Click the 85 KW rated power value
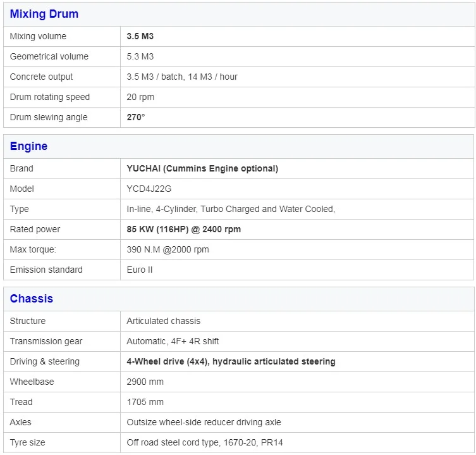476x455 pixels. point(184,229)
